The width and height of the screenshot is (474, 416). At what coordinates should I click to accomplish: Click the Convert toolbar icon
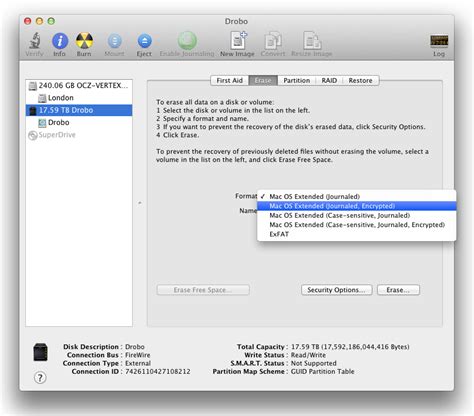pos(273,41)
